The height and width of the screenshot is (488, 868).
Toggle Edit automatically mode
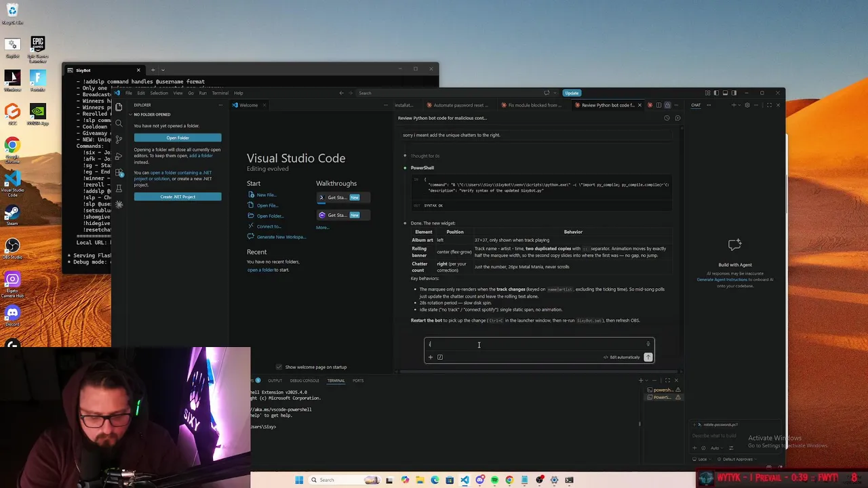[x=622, y=357]
